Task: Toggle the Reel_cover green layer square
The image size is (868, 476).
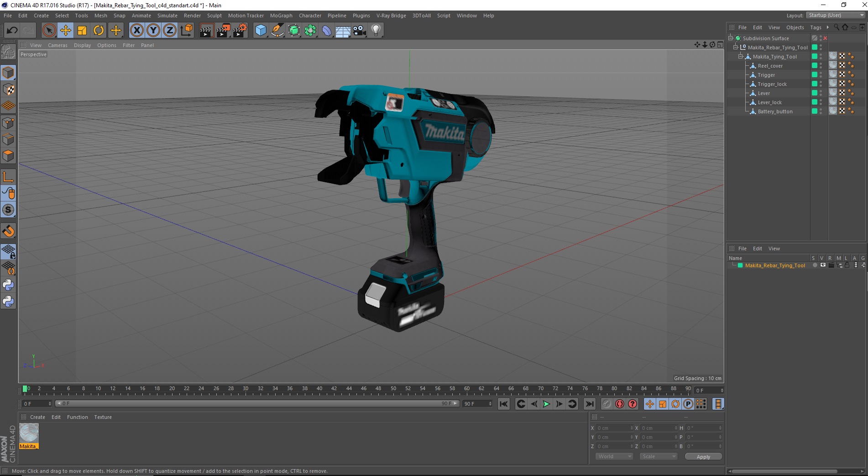Action: point(815,65)
